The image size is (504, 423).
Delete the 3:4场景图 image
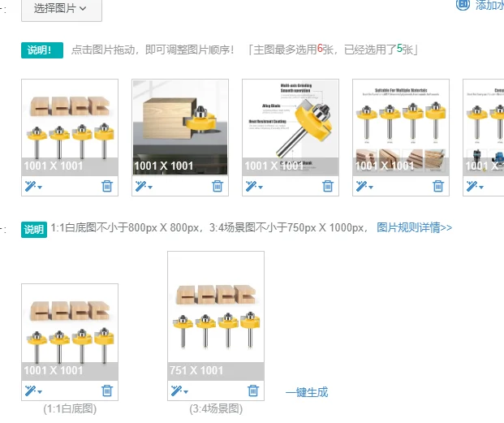coord(253,391)
